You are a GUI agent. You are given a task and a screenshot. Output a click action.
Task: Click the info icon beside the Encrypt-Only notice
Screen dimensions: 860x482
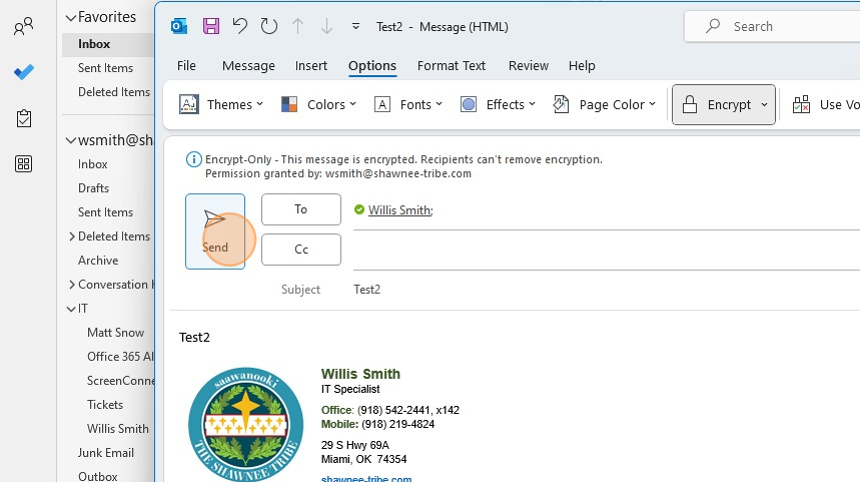194,160
